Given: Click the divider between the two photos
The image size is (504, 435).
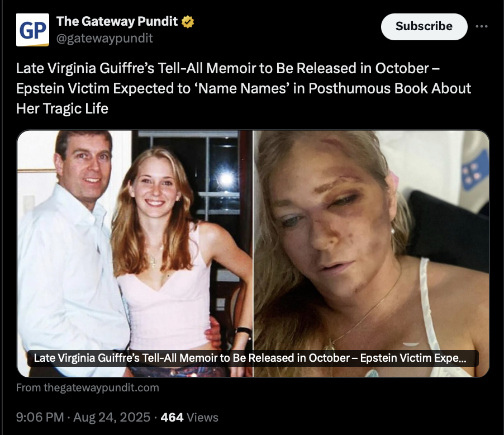Looking at the screenshot, I should tap(253, 253).
